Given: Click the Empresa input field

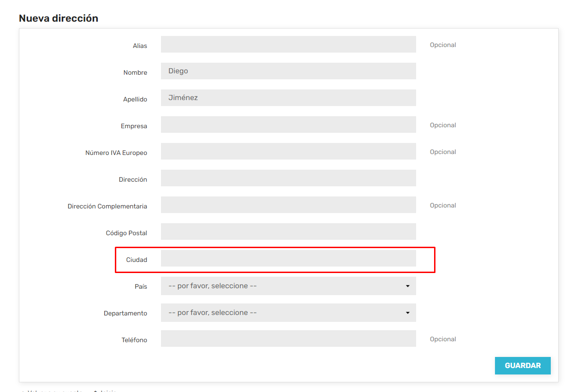Looking at the screenshot, I should point(288,125).
